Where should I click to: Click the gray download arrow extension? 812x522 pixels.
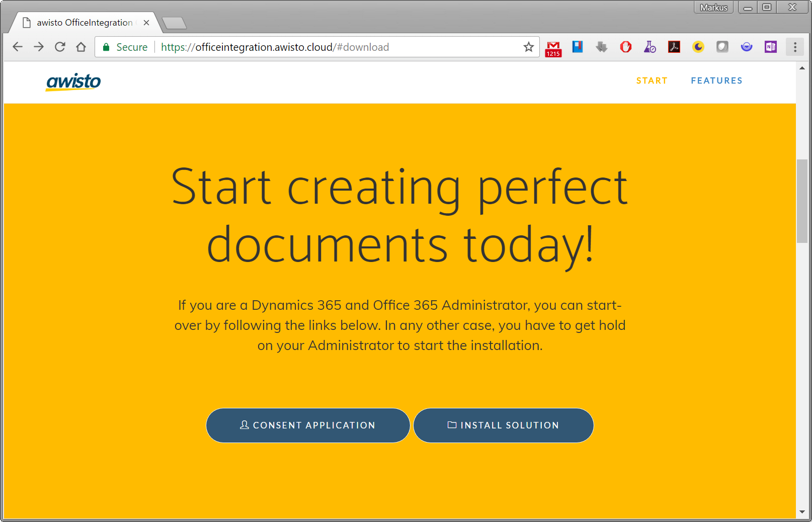pos(601,47)
